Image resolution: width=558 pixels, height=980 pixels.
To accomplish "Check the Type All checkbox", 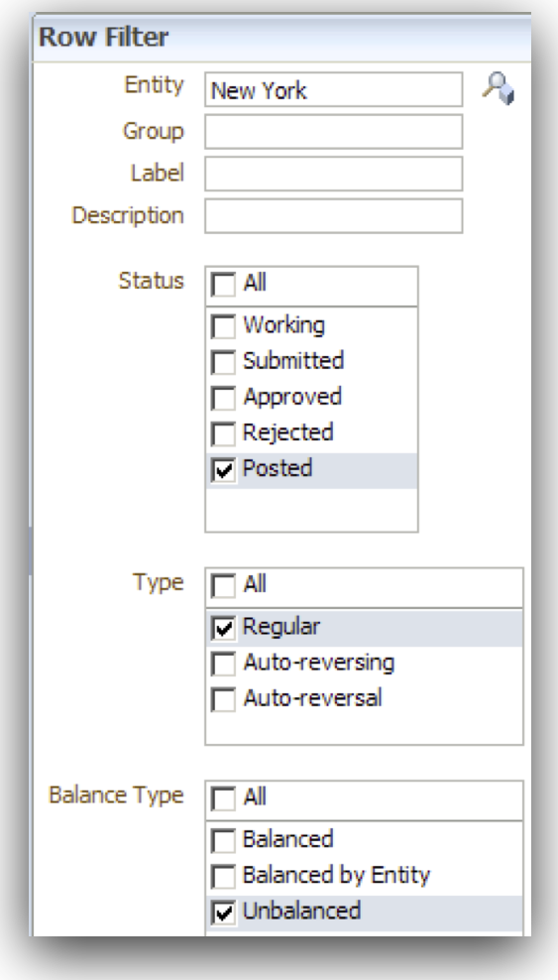I will coord(223,586).
